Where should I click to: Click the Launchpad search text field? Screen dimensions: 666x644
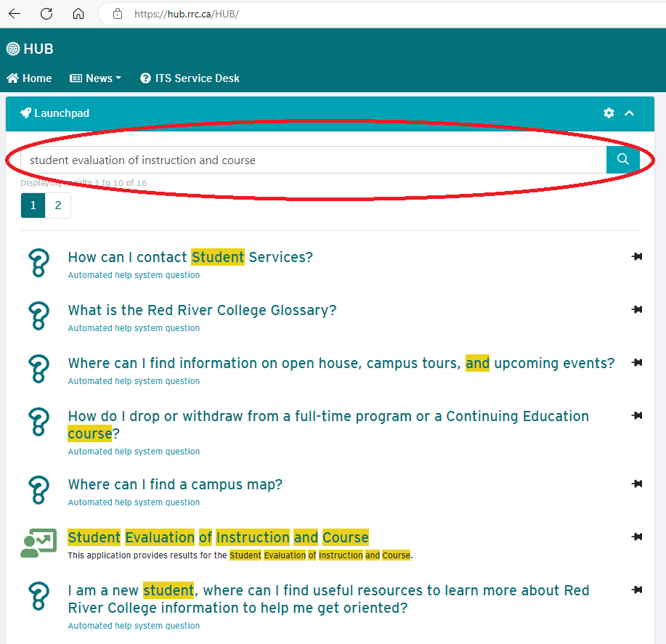click(x=312, y=160)
